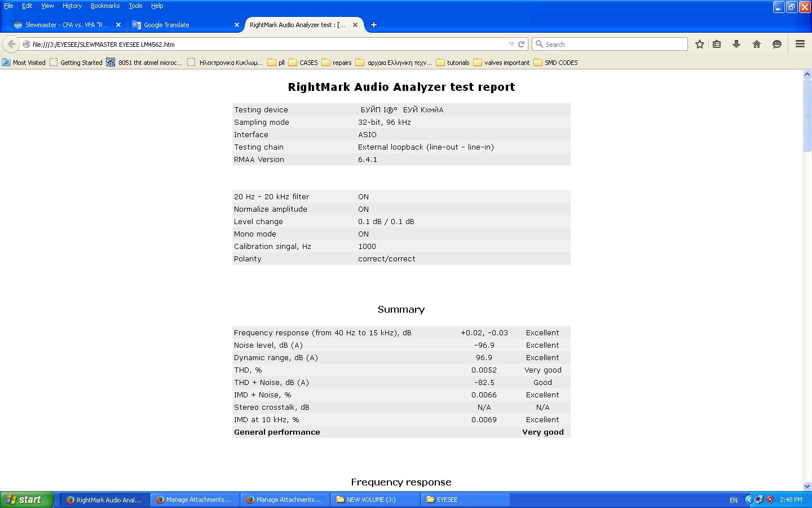This screenshot has height=508, width=812.
Task: Open the Edit menu
Action: [27, 6]
